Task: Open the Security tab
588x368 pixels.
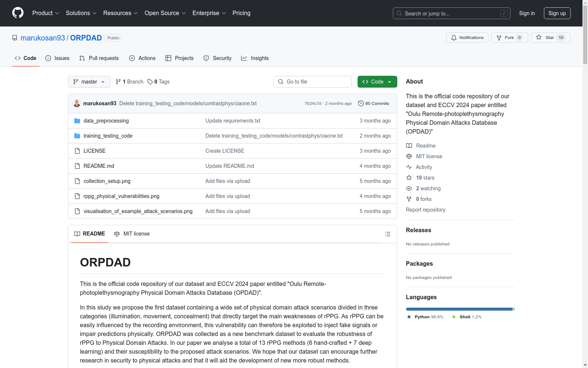Action: click(218, 58)
